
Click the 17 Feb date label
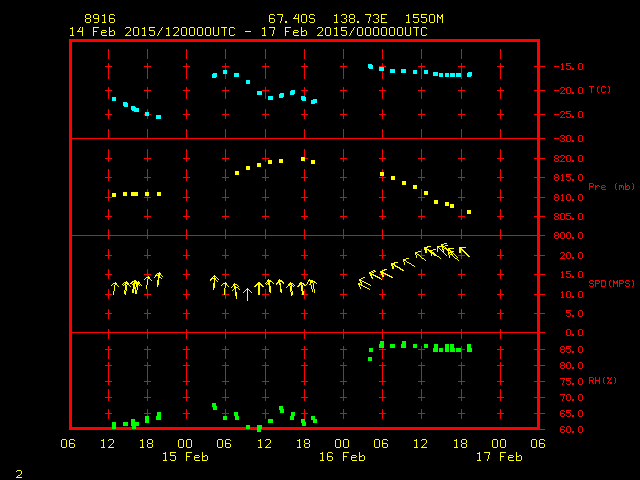tap(498, 457)
